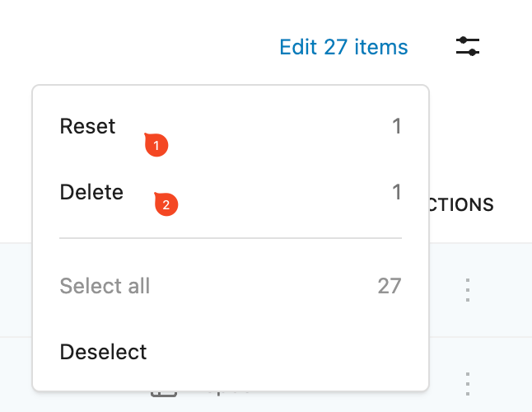Open the second row's three-dot actions menu

[468, 384]
